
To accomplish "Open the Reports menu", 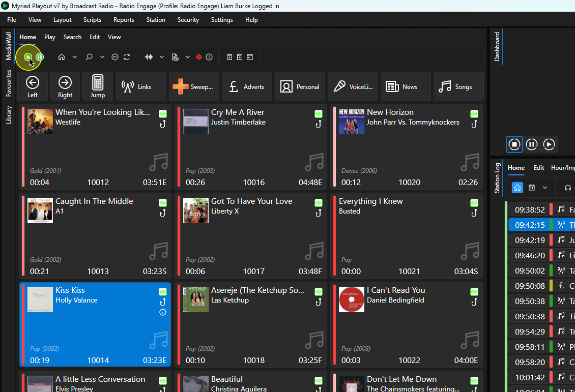I will pyautogui.click(x=124, y=20).
